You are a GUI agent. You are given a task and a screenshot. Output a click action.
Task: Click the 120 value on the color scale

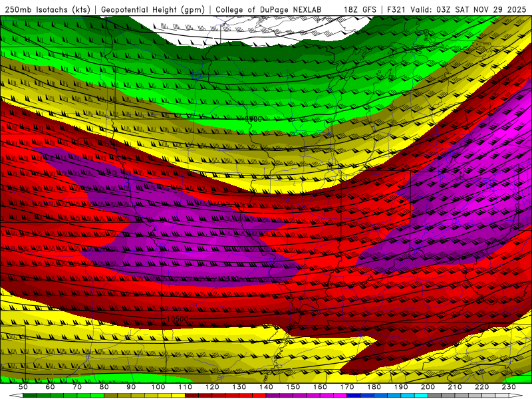(x=212, y=387)
